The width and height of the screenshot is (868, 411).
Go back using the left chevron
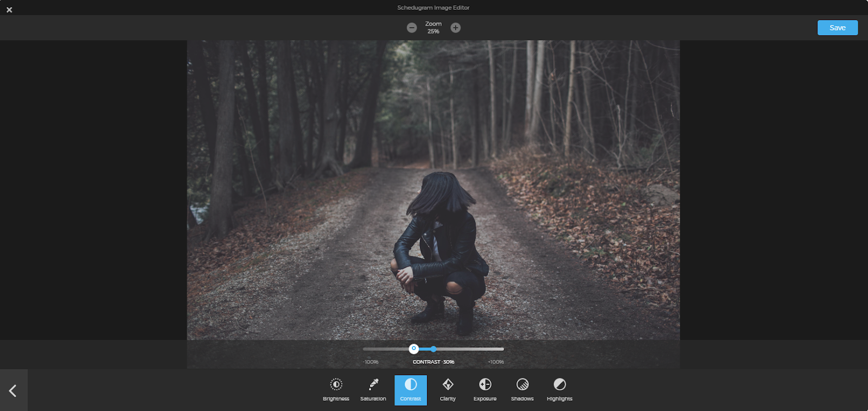(14, 390)
